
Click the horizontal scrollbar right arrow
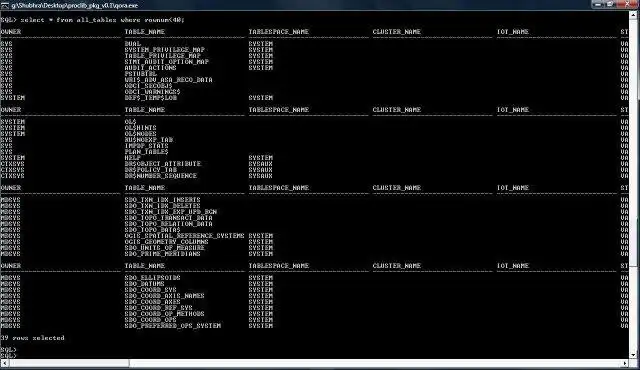pyautogui.click(x=625, y=363)
